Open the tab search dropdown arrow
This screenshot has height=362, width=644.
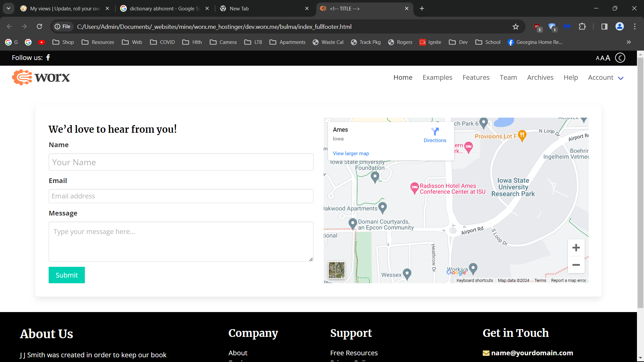tap(8, 8)
